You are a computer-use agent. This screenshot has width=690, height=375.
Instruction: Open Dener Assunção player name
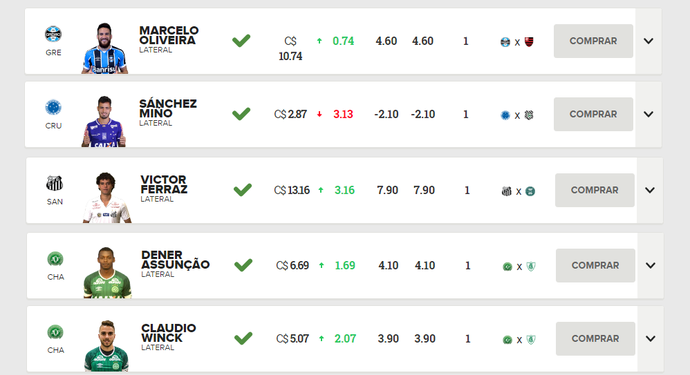point(175,260)
